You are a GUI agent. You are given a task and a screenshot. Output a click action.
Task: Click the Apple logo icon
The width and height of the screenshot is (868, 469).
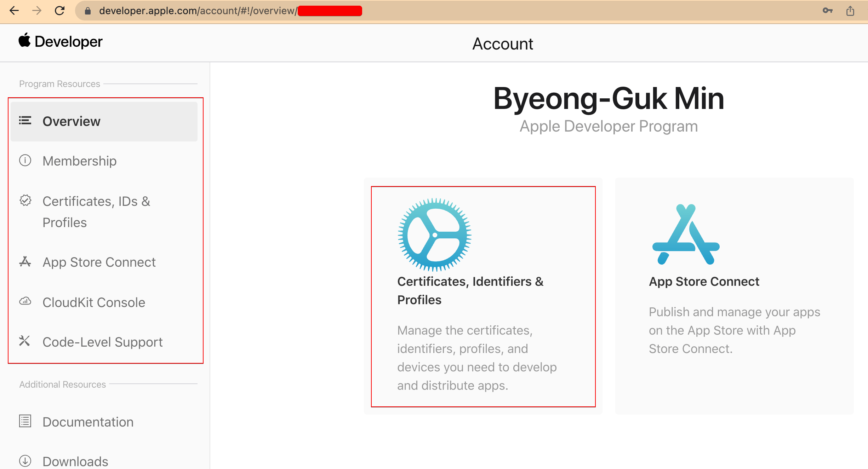(x=24, y=40)
